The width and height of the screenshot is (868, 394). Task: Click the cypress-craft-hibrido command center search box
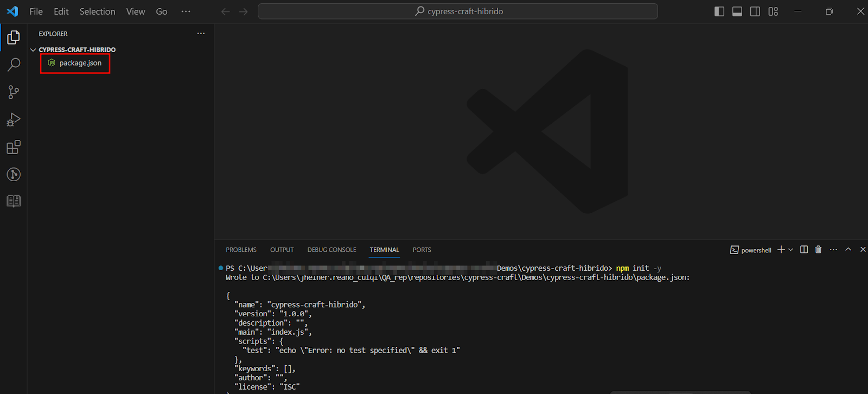click(x=458, y=11)
